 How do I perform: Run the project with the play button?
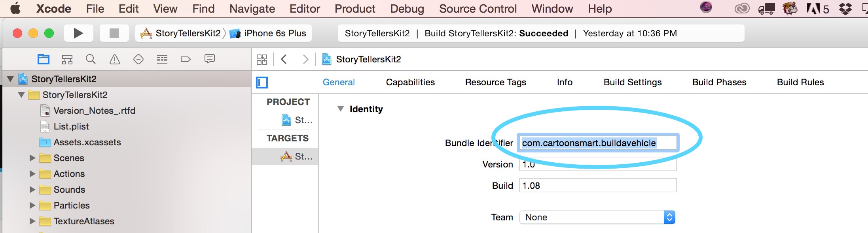78,33
